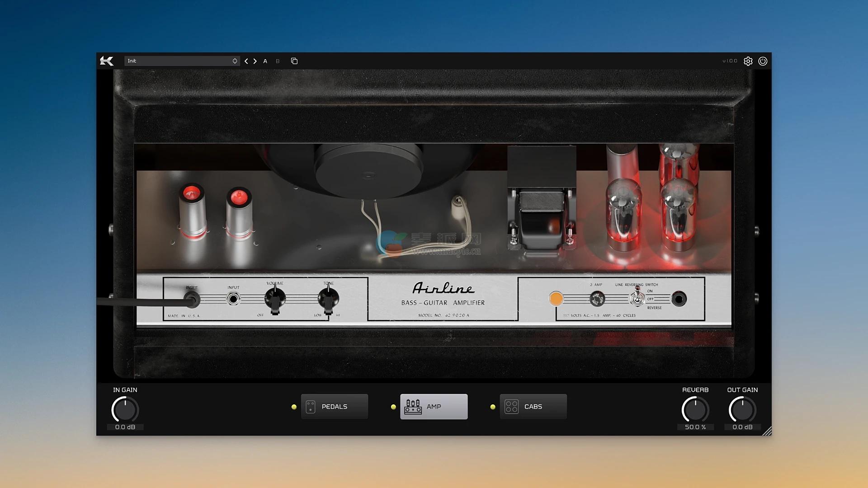Viewport: 868px width, 488px height.
Task: Toggle the AMP enable LED
Action: pyautogui.click(x=393, y=407)
